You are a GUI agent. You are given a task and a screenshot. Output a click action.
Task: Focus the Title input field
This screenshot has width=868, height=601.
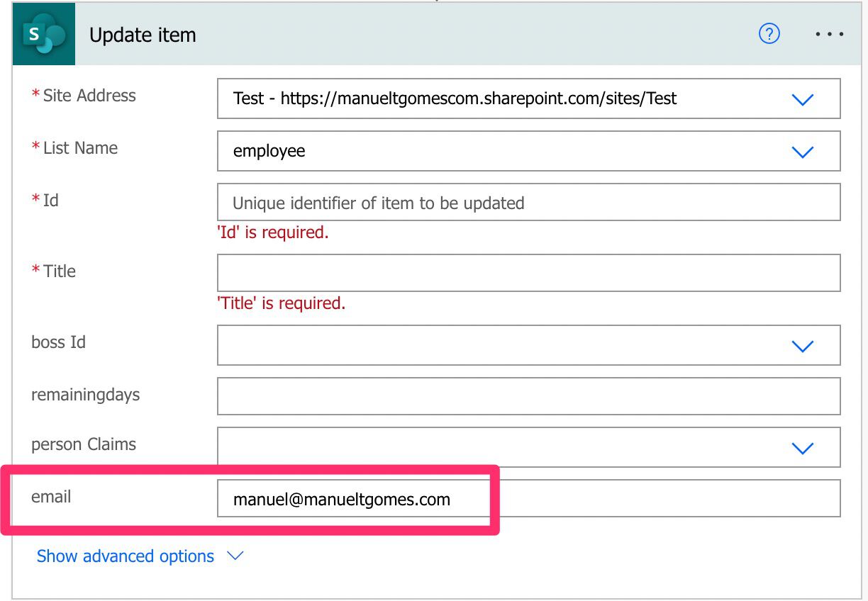[529, 273]
